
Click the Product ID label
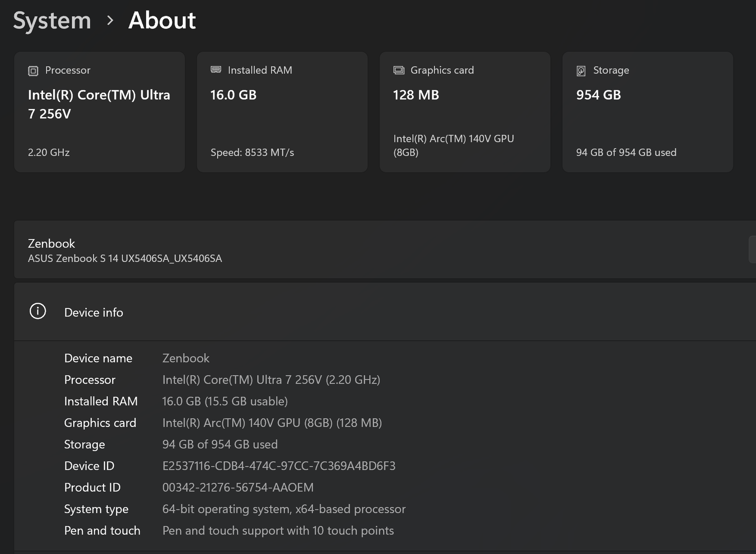[x=93, y=488]
